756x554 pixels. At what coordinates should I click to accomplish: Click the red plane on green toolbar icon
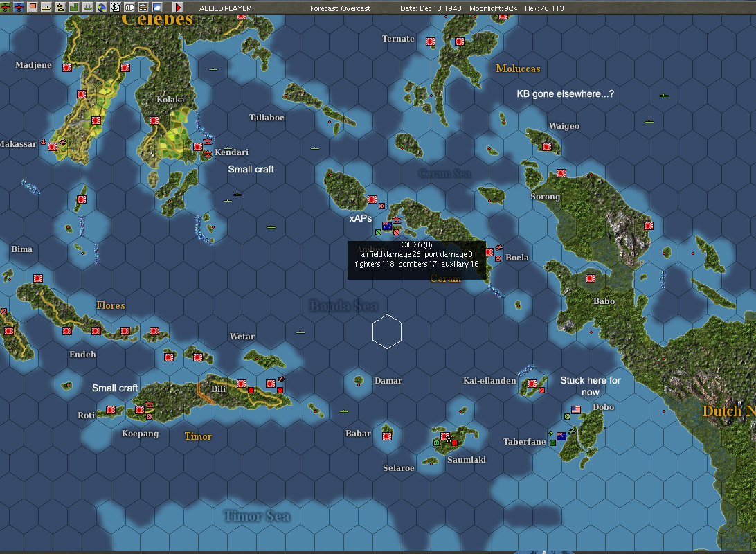[5, 7]
